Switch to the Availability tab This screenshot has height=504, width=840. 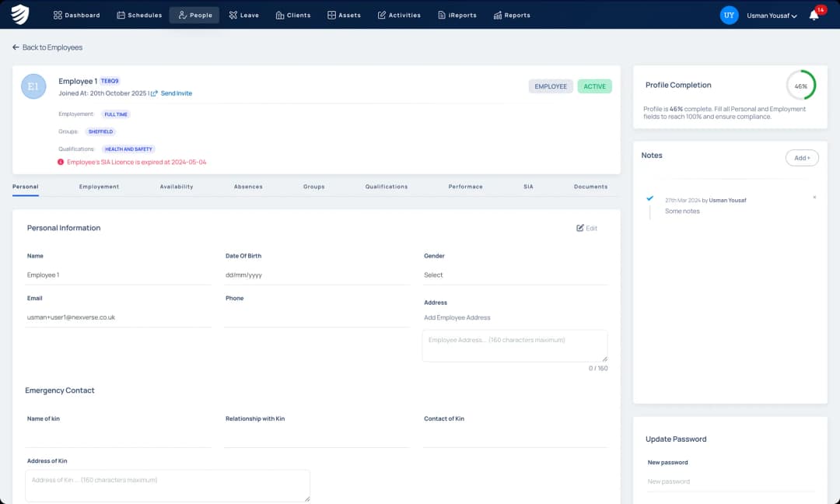pos(177,187)
